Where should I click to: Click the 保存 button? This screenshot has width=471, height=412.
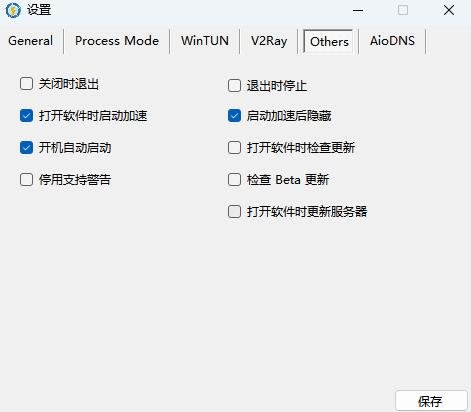pos(431,401)
